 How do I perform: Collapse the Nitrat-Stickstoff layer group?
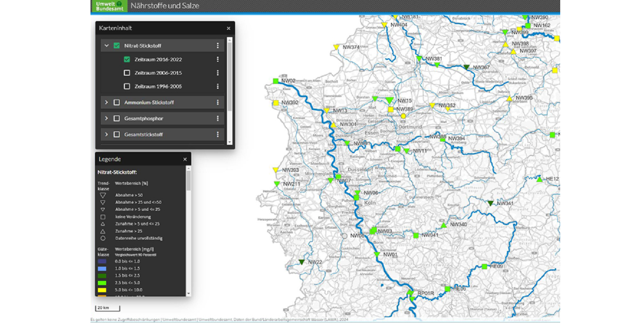107,46
